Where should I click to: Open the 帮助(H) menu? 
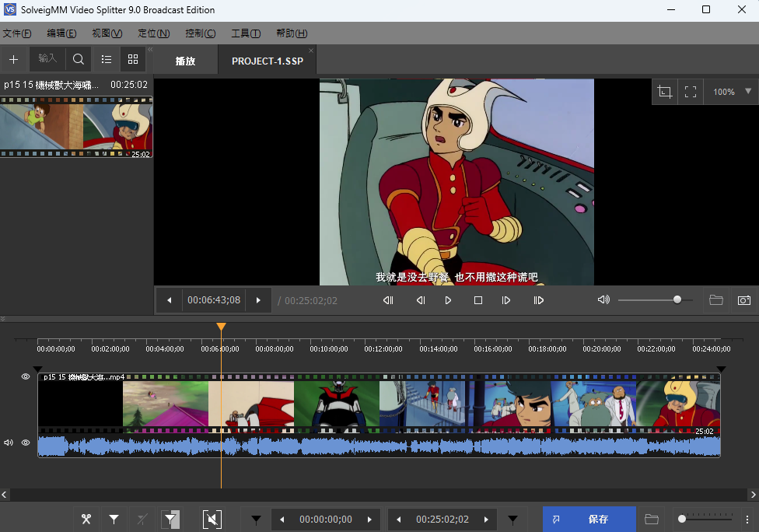[292, 33]
